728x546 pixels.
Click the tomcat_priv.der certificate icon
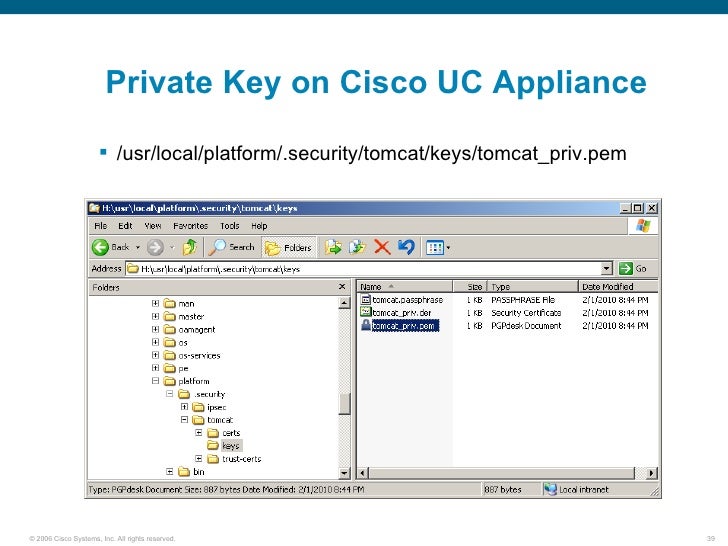[x=366, y=312]
